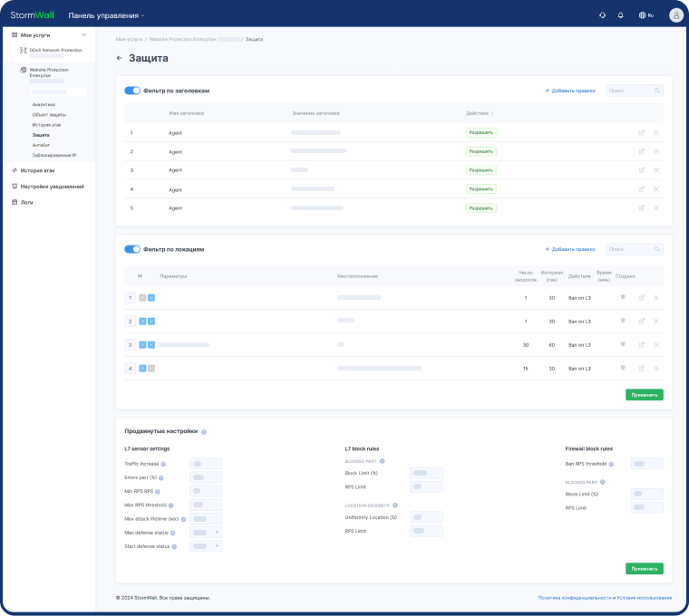Image resolution: width=689 pixels, height=616 pixels.
Task: Open Объект защиты in the sidebar
Action: click(49, 115)
